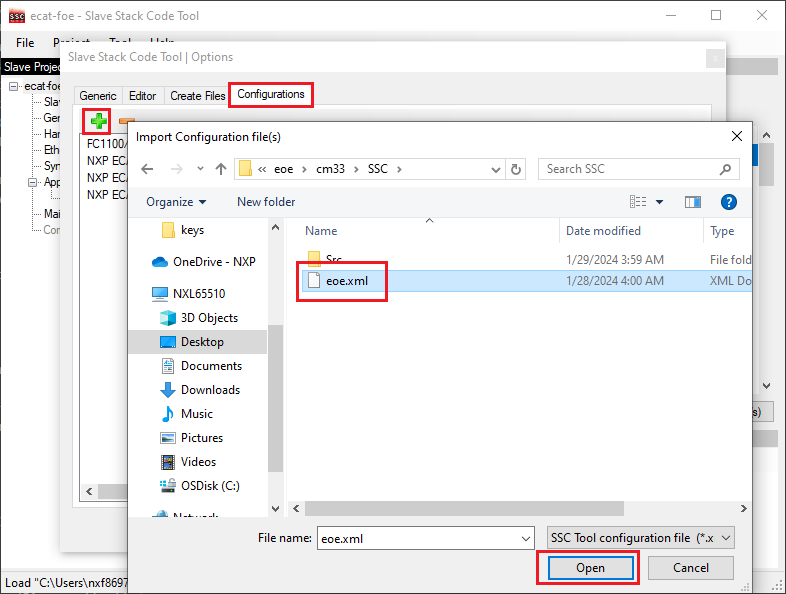This screenshot has height=594, width=786.
Task: Open the Downloads folder in sidebar
Action: [x=210, y=390]
